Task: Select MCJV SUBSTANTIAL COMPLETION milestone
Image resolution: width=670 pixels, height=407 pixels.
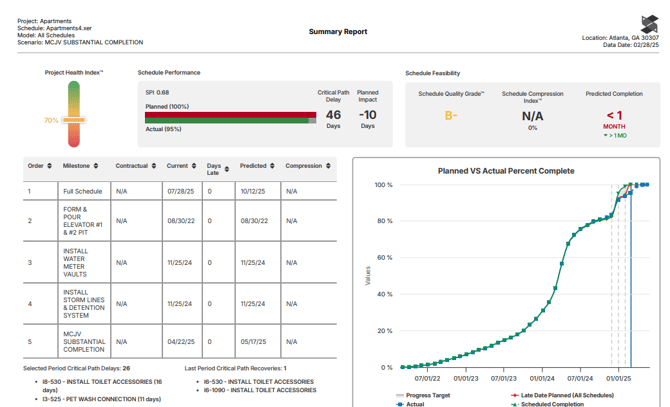Action: pos(84,342)
